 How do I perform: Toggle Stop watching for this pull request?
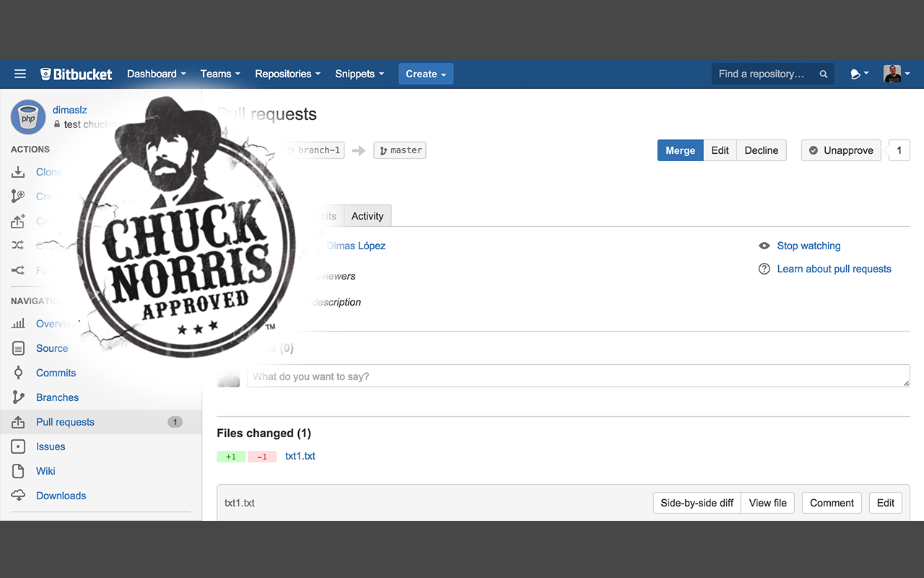(x=808, y=246)
